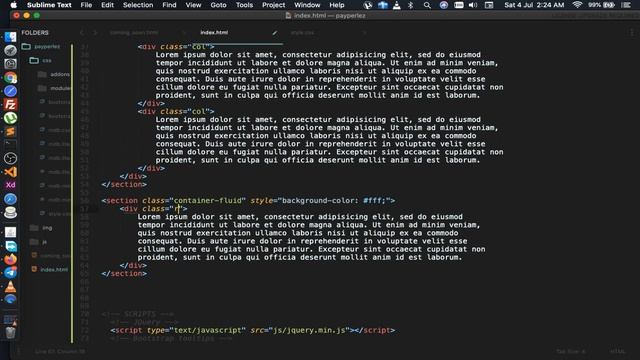Open the View menu

[193, 5]
